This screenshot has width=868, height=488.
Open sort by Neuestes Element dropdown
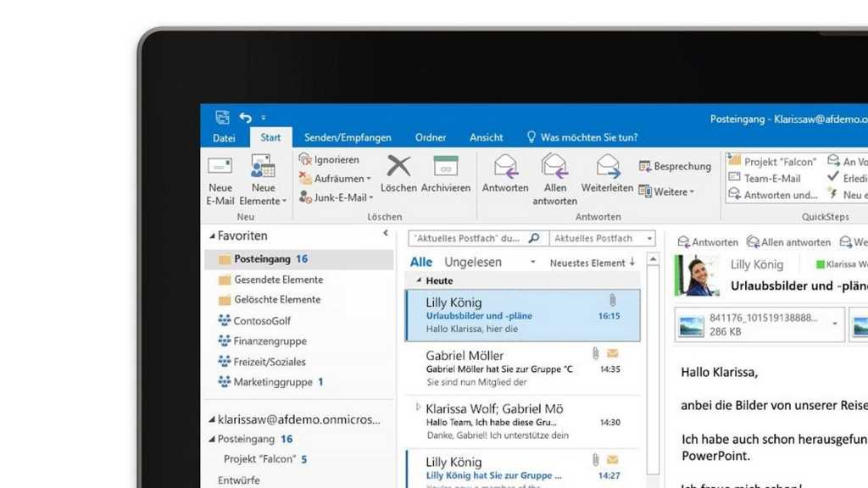coord(587,263)
